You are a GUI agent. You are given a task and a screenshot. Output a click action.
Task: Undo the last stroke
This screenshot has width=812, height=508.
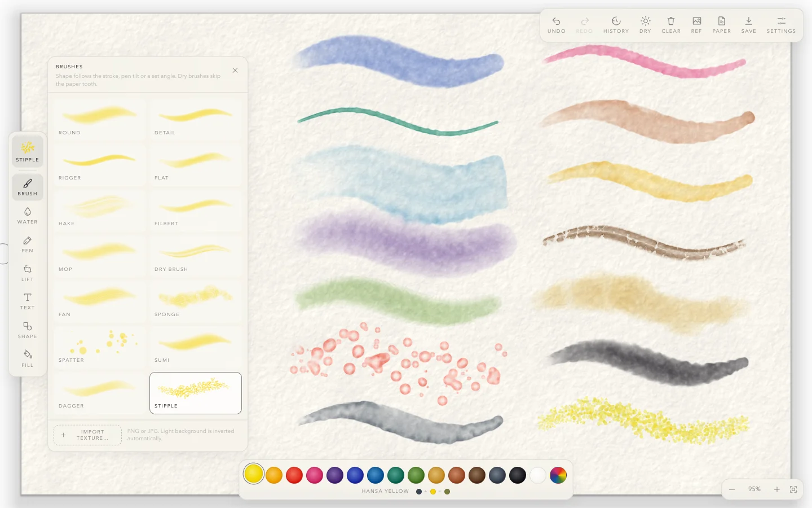pyautogui.click(x=556, y=25)
